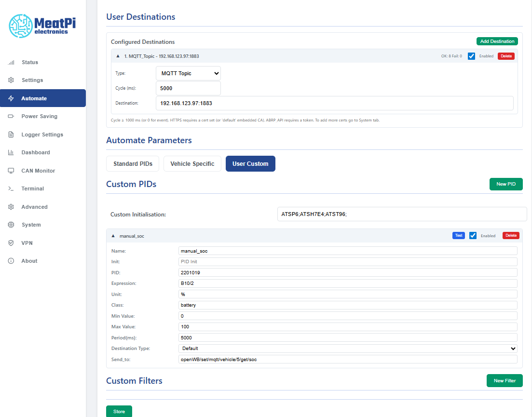The image size is (532, 417).
Task: Open the destination Type dropdown showing MQTT Topic
Action: pyautogui.click(x=188, y=73)
